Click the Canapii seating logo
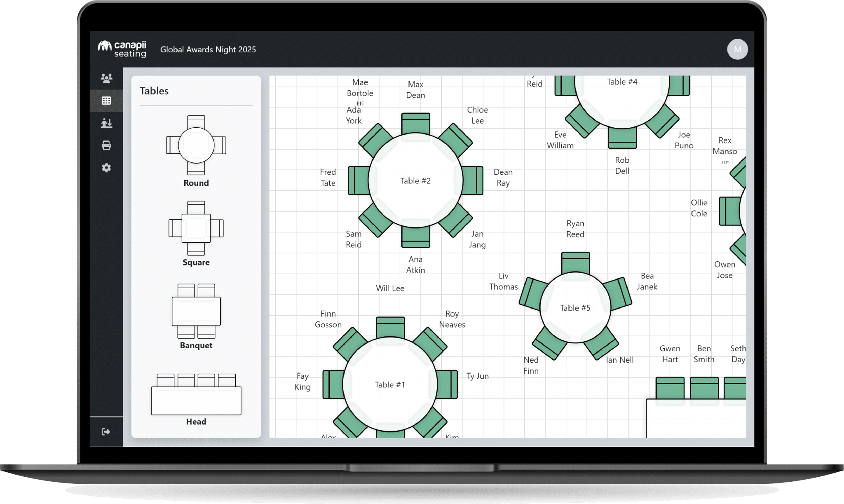Image resolution: width=844 pixels, height=504 pixels. 122,49
